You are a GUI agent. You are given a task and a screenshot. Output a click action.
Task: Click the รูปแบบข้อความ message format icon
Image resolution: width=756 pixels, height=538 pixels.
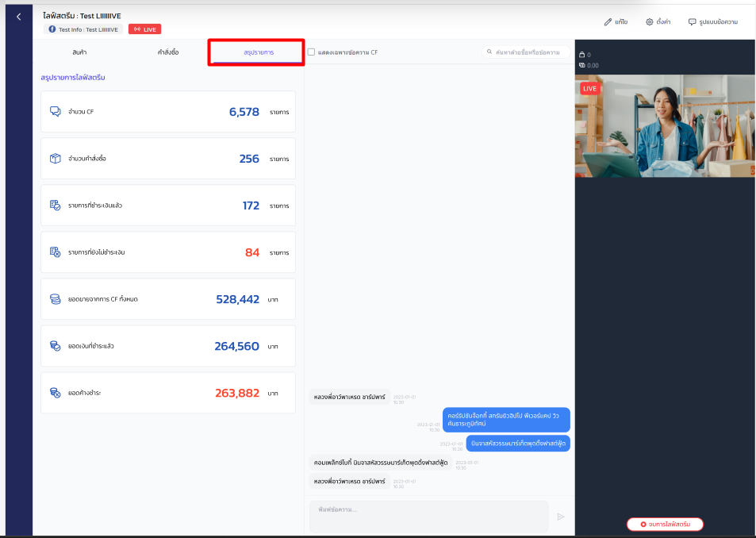(x=693, y=22)
